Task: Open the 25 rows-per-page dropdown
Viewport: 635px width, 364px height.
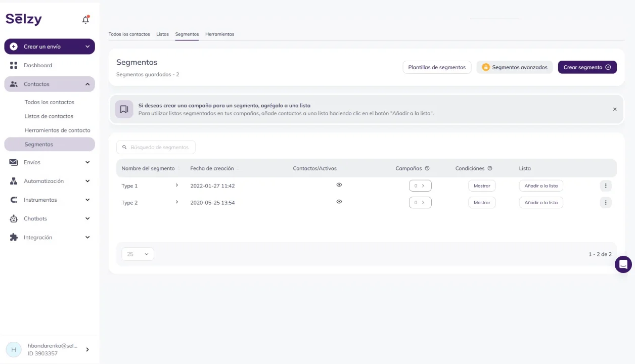Action: coord(138,254)
